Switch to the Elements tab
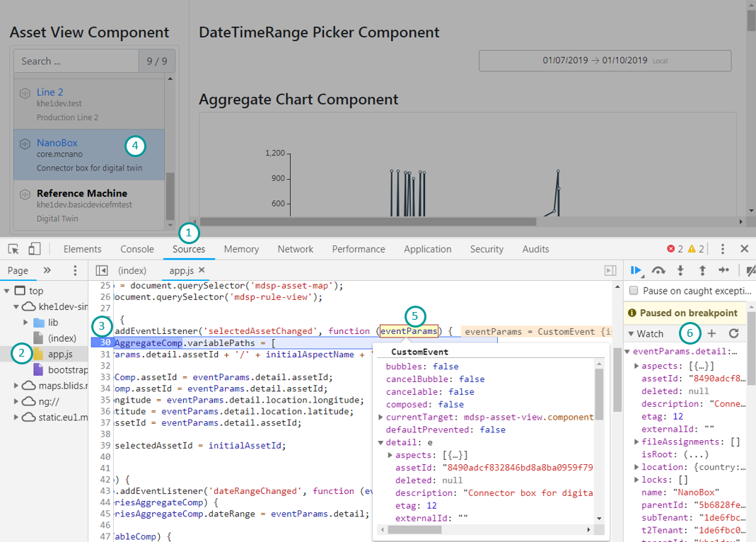This screenshot has height=542, width=756. pyautogui.click(x=83, y=249)
